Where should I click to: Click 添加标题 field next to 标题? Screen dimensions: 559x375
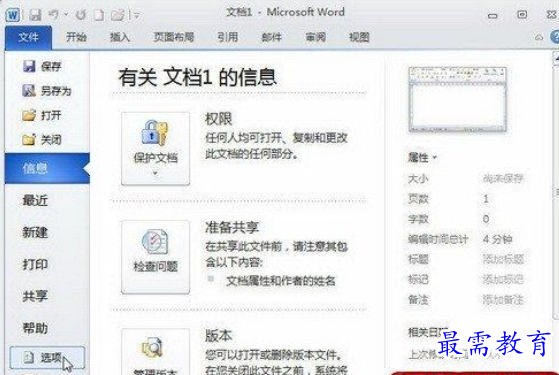503,259
